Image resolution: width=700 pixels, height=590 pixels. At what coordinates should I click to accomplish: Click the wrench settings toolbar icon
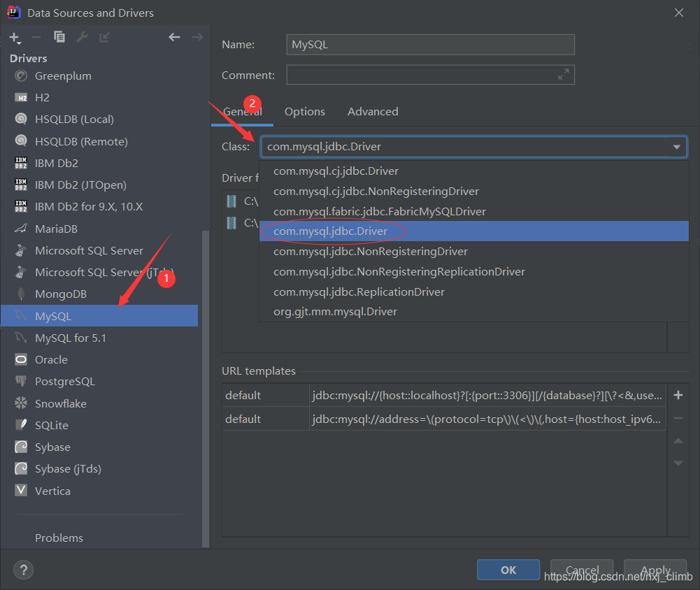click(82, 37)
